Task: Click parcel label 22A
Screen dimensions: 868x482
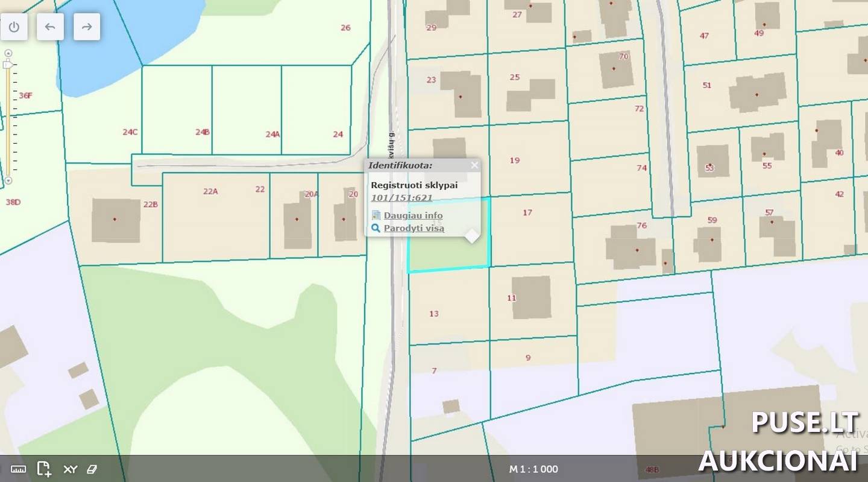Action: pyautogui.click(x=210, y=191)
